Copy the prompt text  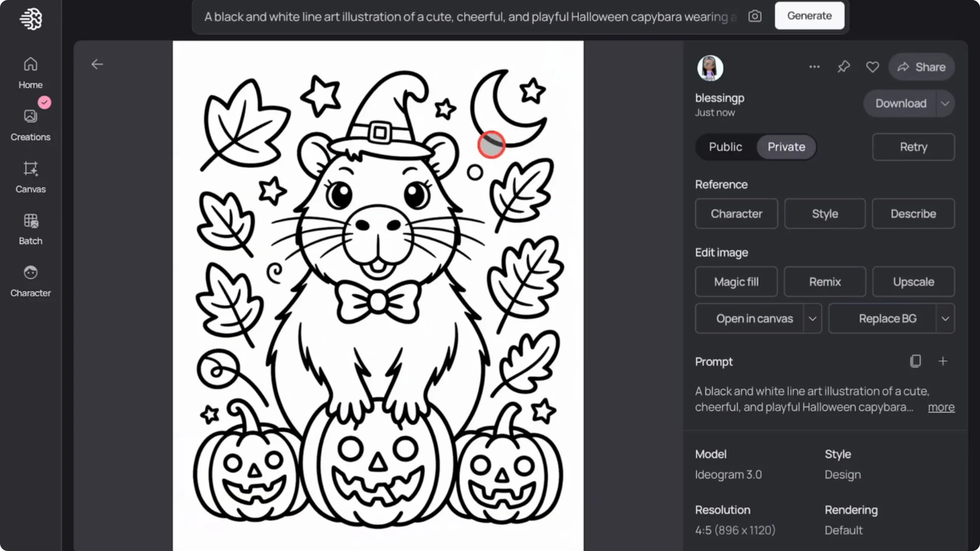click(x=915, y=361)
